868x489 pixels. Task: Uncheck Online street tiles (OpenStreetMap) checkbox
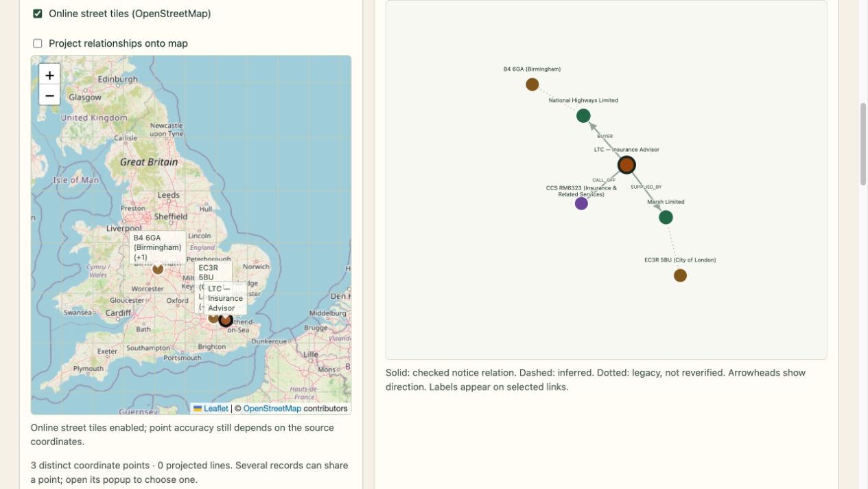coord(38,14)
